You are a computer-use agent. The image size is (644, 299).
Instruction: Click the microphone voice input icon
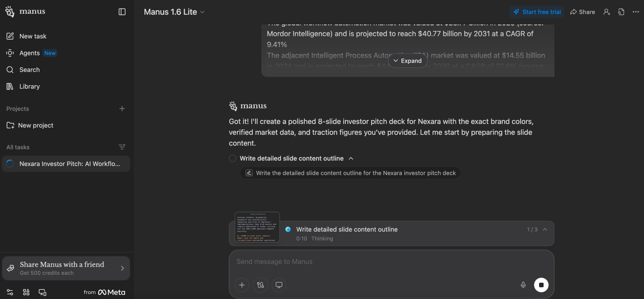[x=523, y=285]
